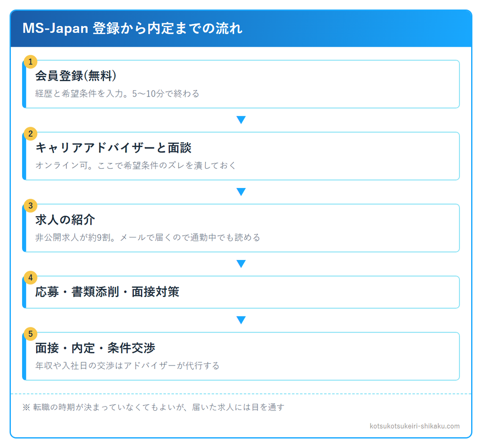Click the text オンライン可。ここで希望条件のズレを潰しておく
The image size is (482, 448).
coord(136,165)
